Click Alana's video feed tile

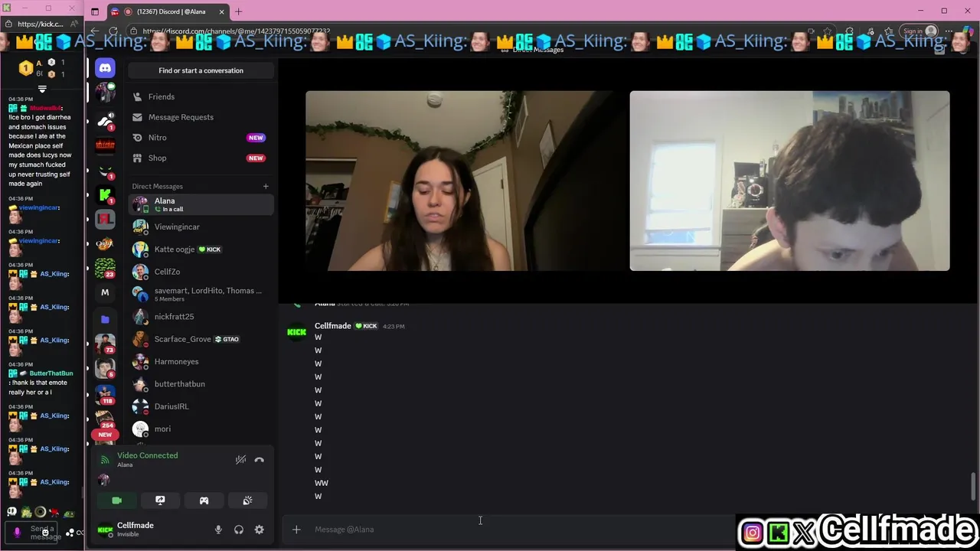tap(465, 181)
